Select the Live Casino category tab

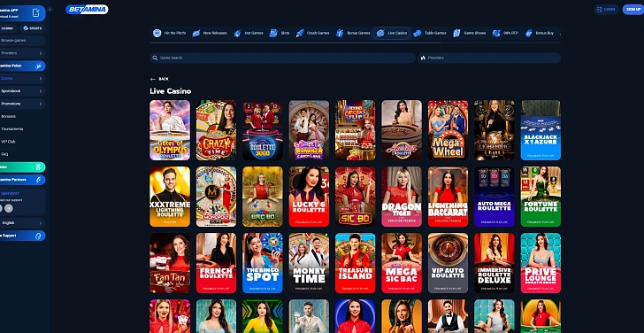tap(392, 33)
